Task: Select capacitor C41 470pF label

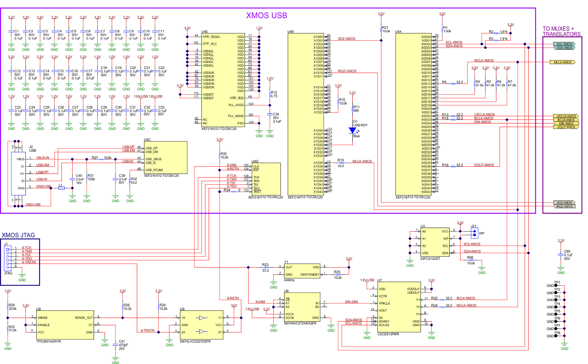Action: [x=123, y=345]
